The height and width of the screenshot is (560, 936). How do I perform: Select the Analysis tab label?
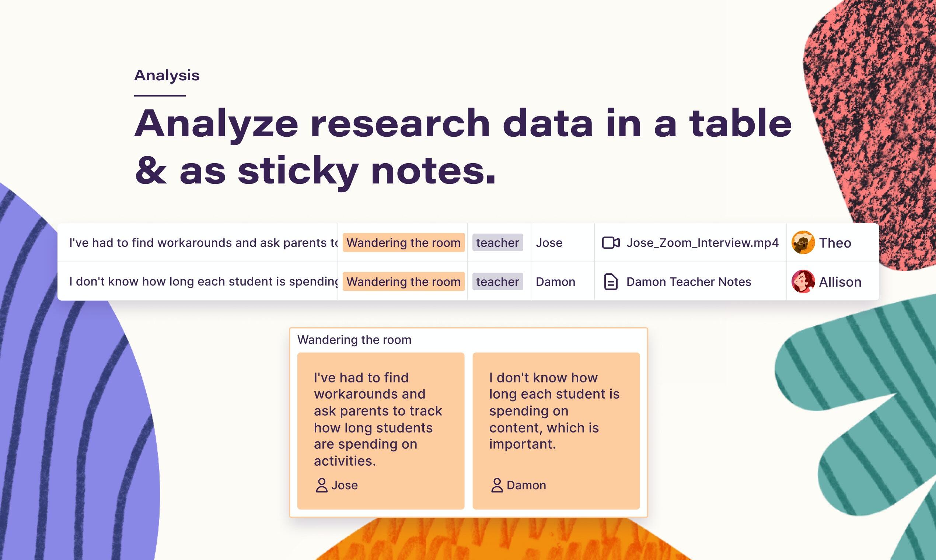167,75
